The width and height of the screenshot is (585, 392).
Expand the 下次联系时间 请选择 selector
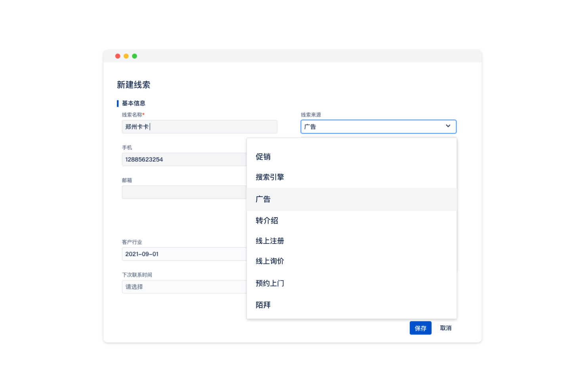pyautogui.click(x=184, y=287)
